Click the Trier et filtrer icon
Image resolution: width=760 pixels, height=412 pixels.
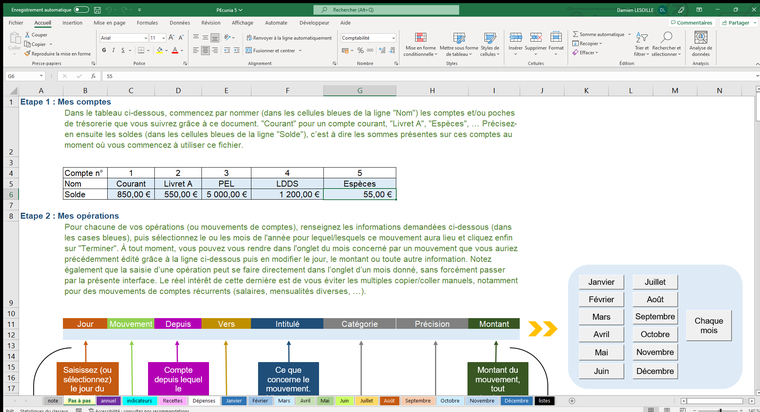pyautogui.click(x=641, y=41)
